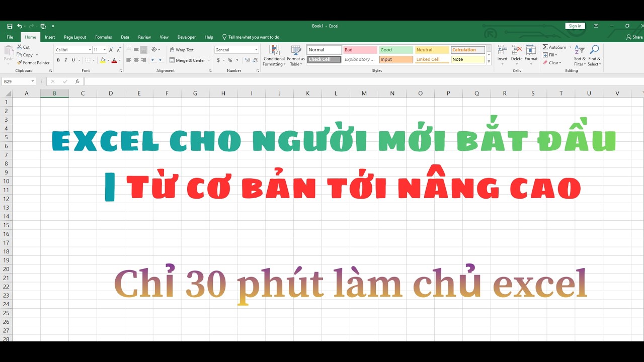Viewport: 644px width, 362px height.
Task: Click the Cut scissors icon
Action: 19,47
